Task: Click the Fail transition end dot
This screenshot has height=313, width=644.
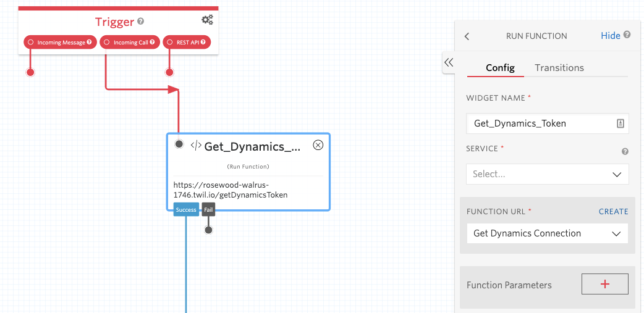Action: [x=208, y=230]
